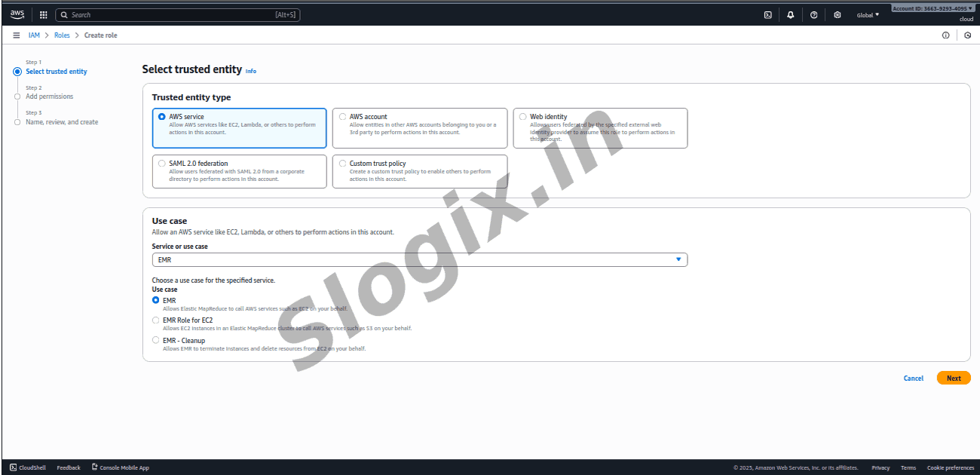Viewport: 980px width, 475px height.
Task: Open the help question mark icon
Action: tap(813, 14)
